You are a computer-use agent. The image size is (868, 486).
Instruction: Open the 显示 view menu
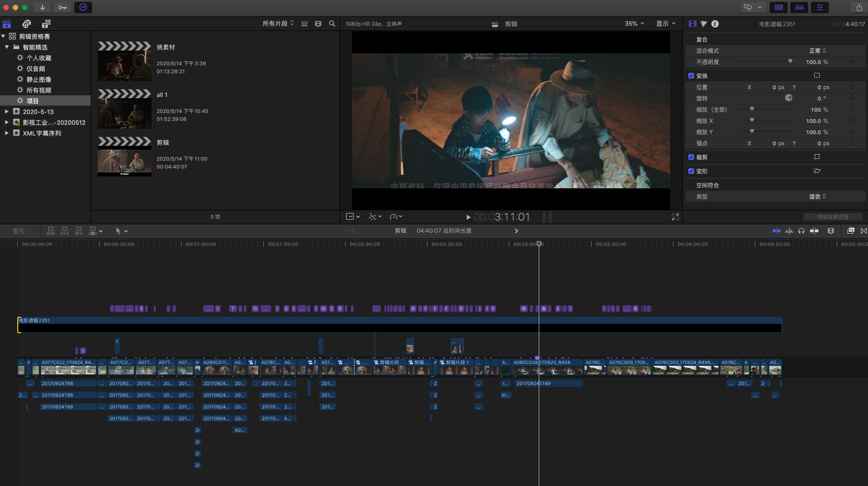click(x=665, y=24)
